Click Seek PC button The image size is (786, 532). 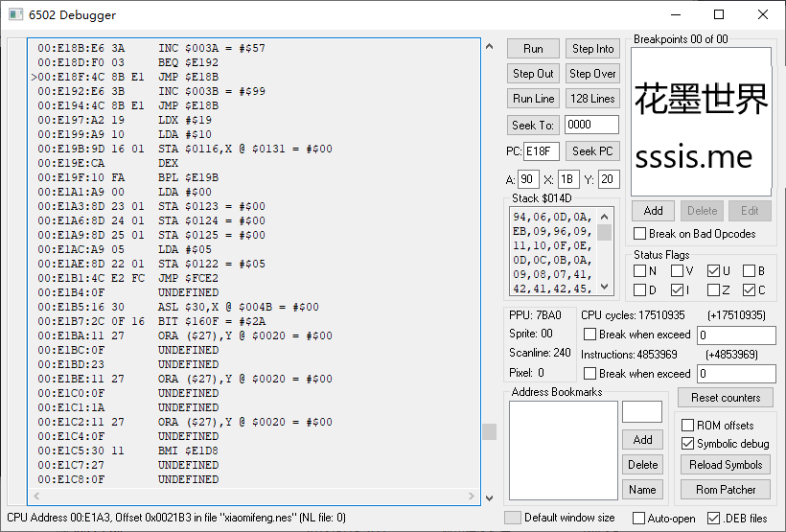point(592,150)
